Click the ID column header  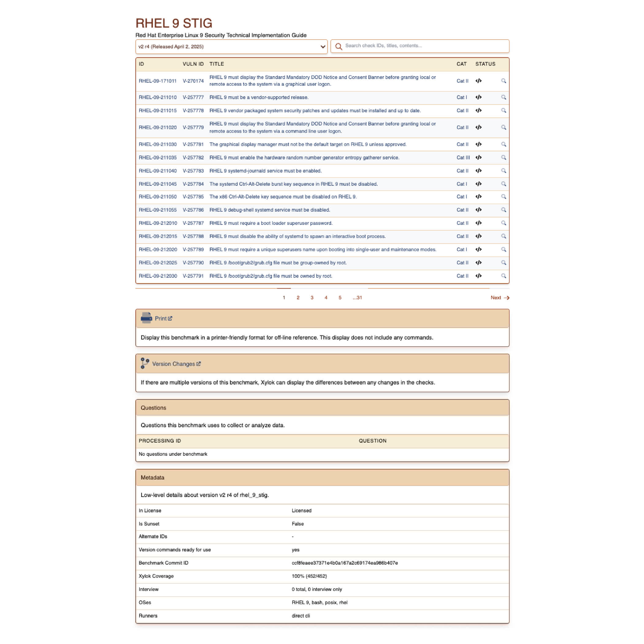pos(141,64)
